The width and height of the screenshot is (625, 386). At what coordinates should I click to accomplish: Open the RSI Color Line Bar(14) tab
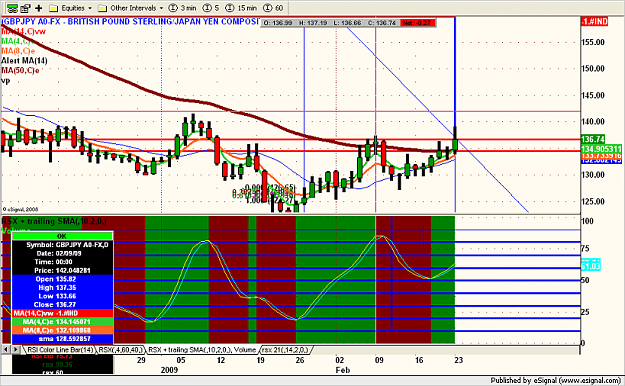(x=60, y=350)
